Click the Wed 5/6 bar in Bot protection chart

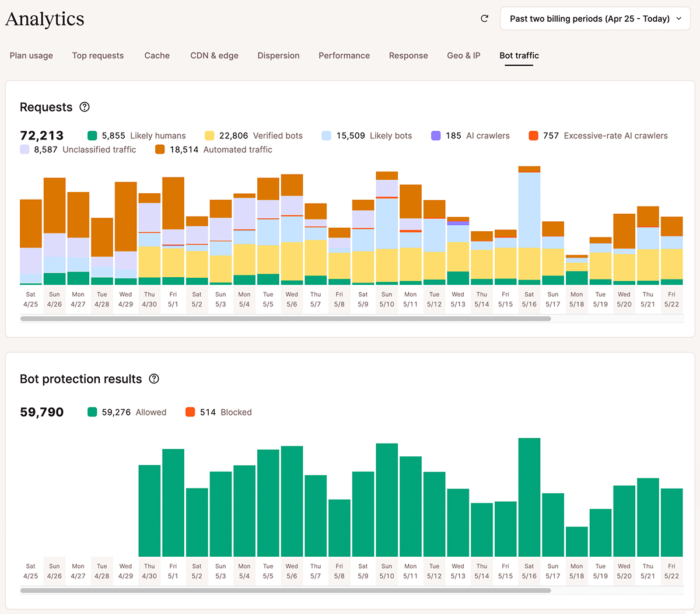(x=292, y=501)
